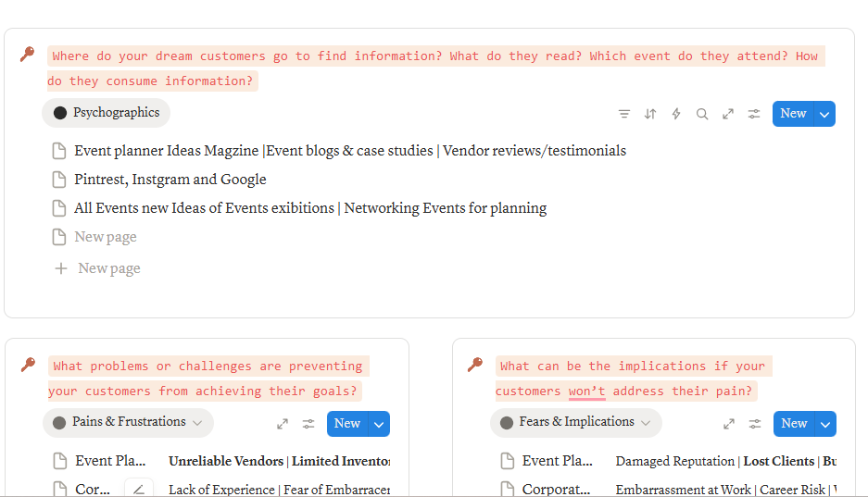Viewport: 868px width, 497px height.
Task: Click New button in Fears & Implications
Action: [x=794, y=424]
